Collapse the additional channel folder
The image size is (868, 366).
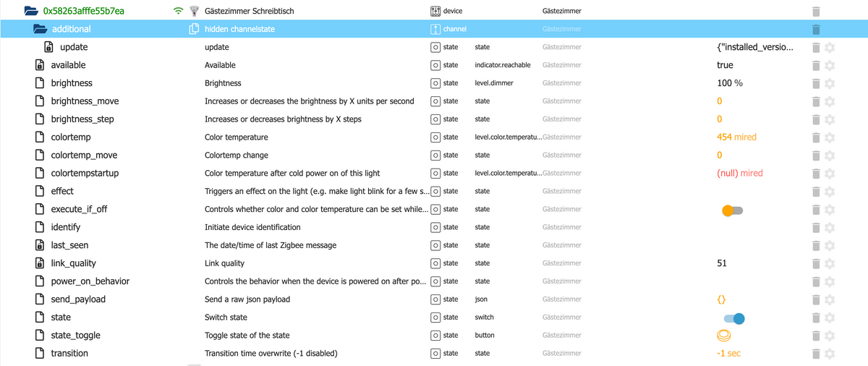(40, 30)
